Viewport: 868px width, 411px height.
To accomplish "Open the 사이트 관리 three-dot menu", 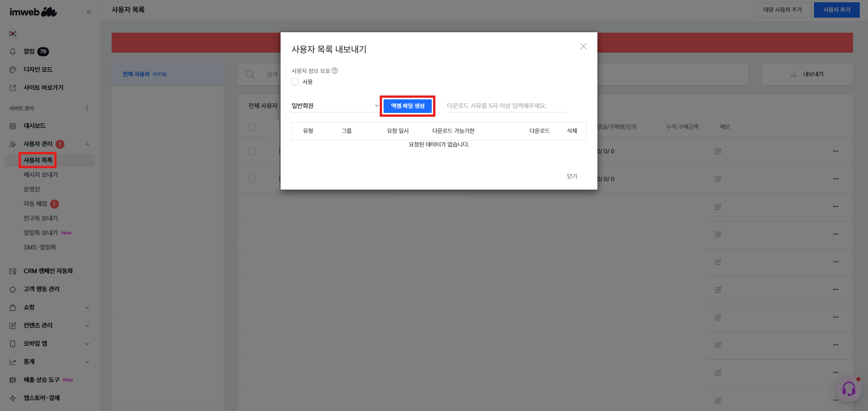I will pyautogui.click(x=87, y=108).
